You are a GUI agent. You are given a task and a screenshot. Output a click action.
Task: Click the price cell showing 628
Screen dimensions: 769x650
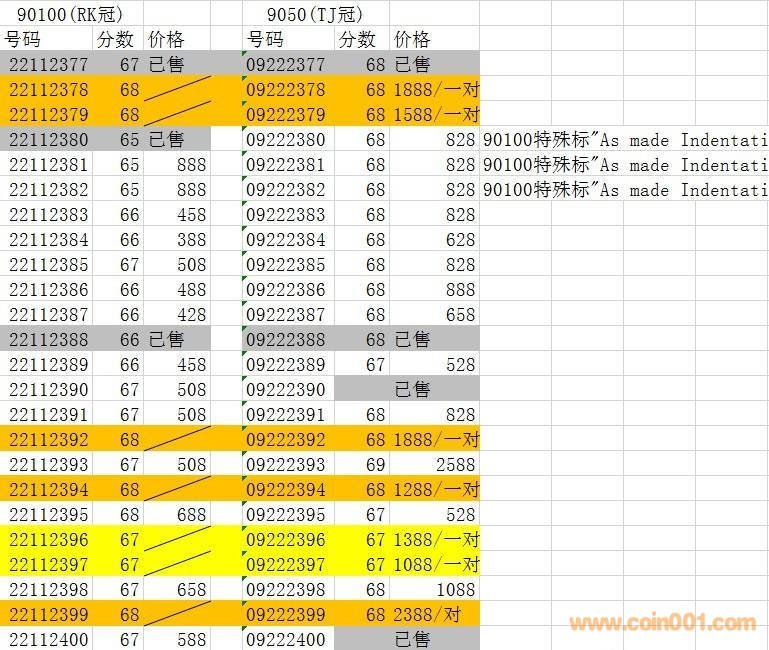point(435,240)
